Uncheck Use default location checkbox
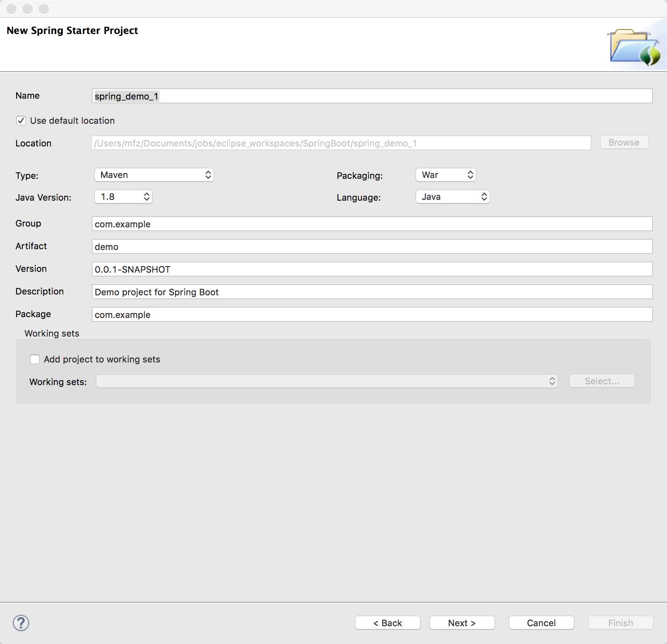This screenshot has width=667, height=644. [x=21, y=121]
